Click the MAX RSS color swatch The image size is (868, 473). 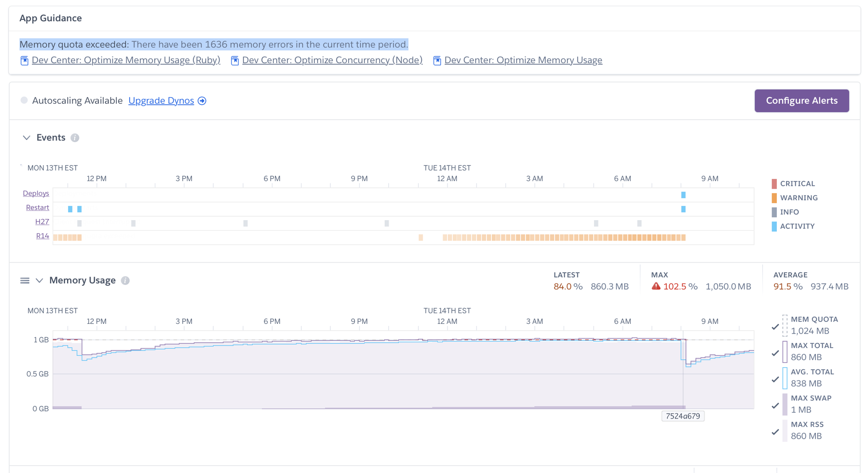(785, 431)
